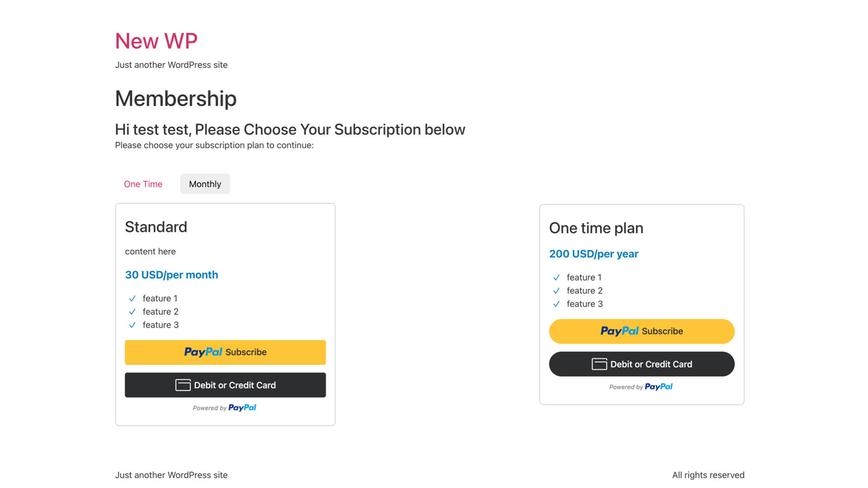Click the card icon on Standard plan button
Screen dimensions: 868x488
(183, 385)
